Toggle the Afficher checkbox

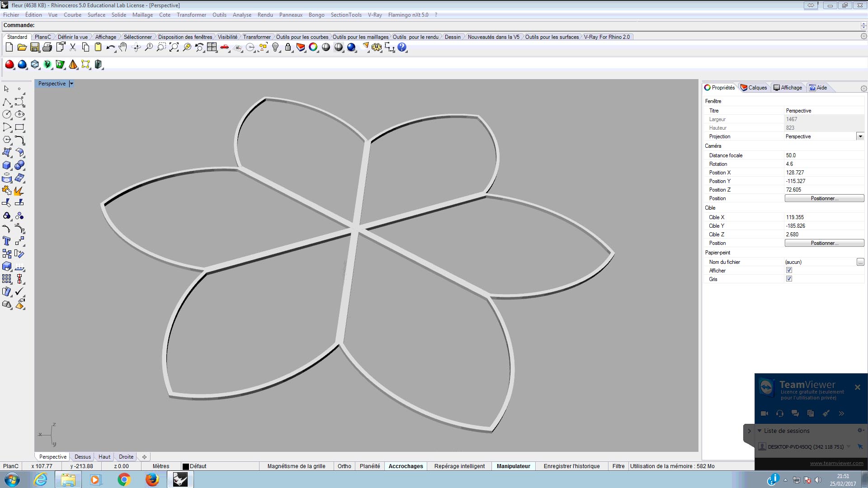[x=789, y=270]
